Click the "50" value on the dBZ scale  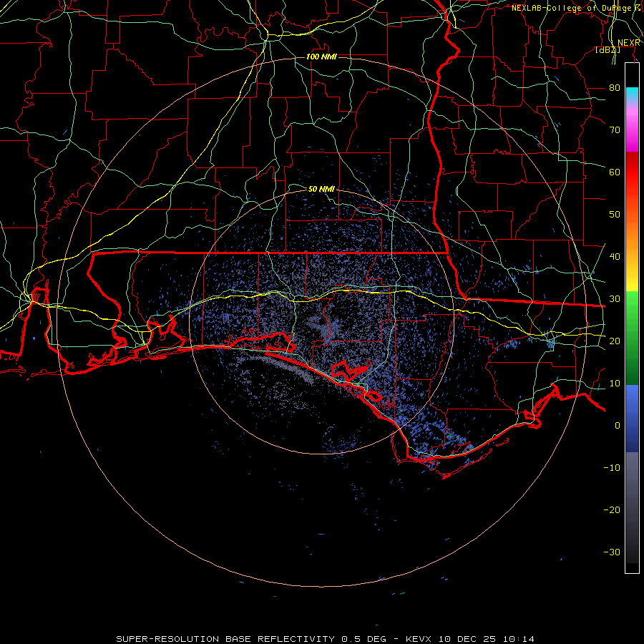pyautogui.click(x=615, y=215)
